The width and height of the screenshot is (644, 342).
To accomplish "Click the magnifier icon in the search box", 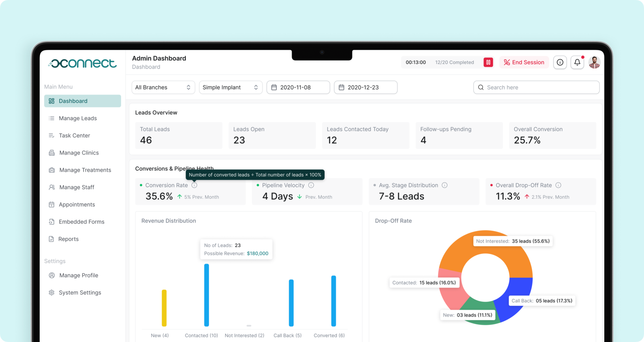I will point(481,87).
